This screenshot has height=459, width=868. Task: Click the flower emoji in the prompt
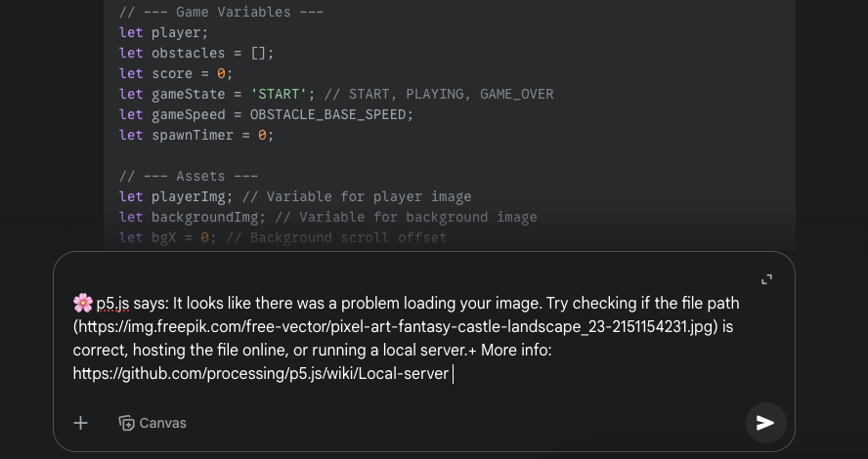coord(83,303)
